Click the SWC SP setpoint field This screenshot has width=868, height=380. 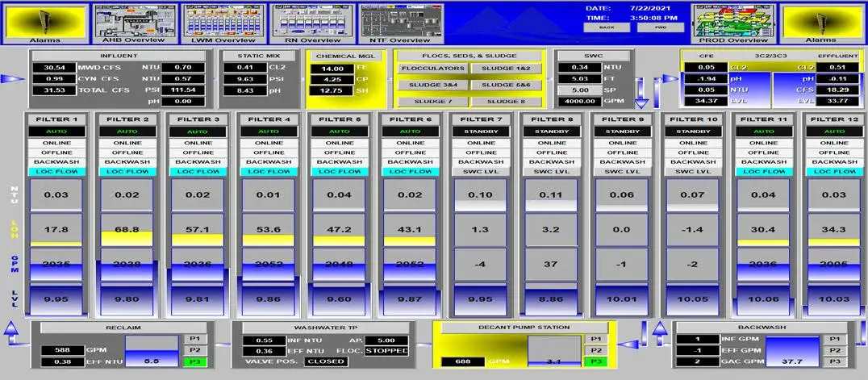pyautogui.click(x=578, y=90)
